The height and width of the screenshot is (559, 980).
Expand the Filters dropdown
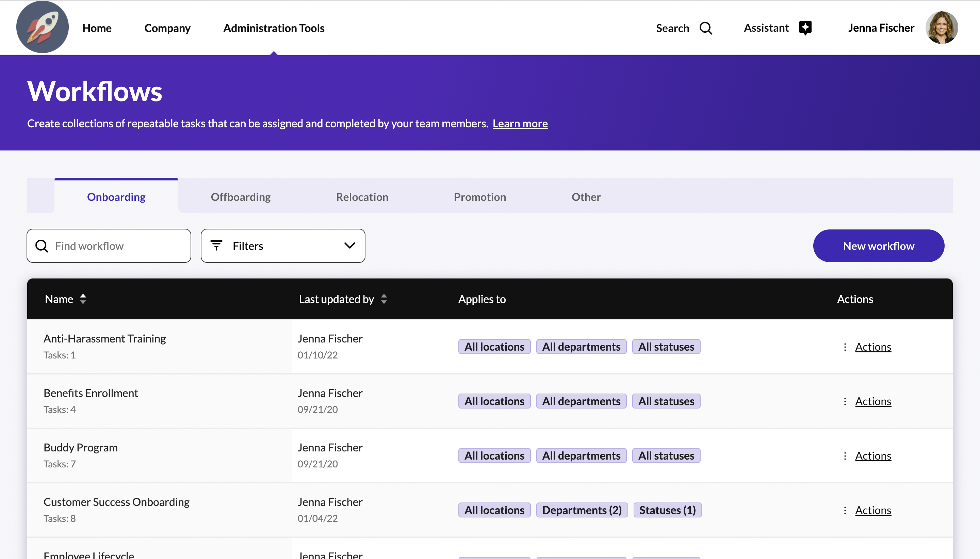(349, 245)
